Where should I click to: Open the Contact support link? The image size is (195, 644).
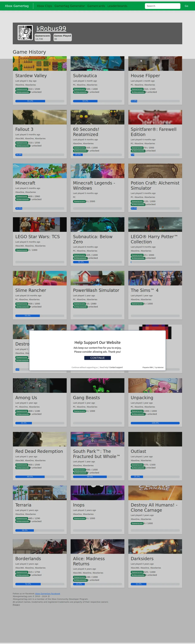[x=116, y=367]
